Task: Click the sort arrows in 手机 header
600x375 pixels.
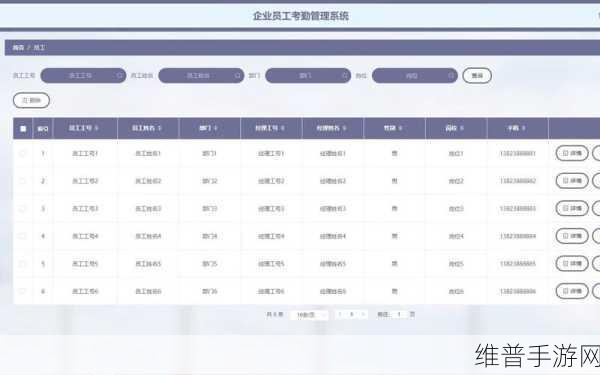Action: pos(523,128)
